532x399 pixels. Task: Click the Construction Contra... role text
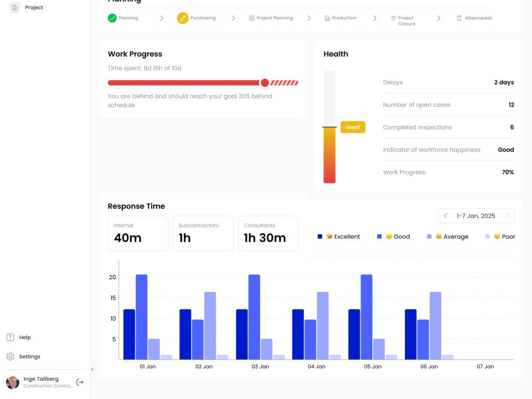[48, 386]
